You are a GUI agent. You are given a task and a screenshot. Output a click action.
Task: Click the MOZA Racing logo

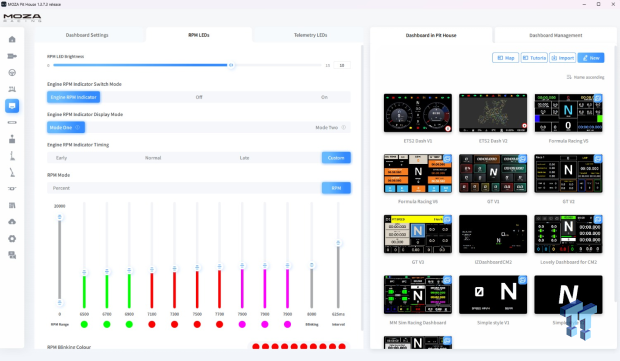click(23, 17)
